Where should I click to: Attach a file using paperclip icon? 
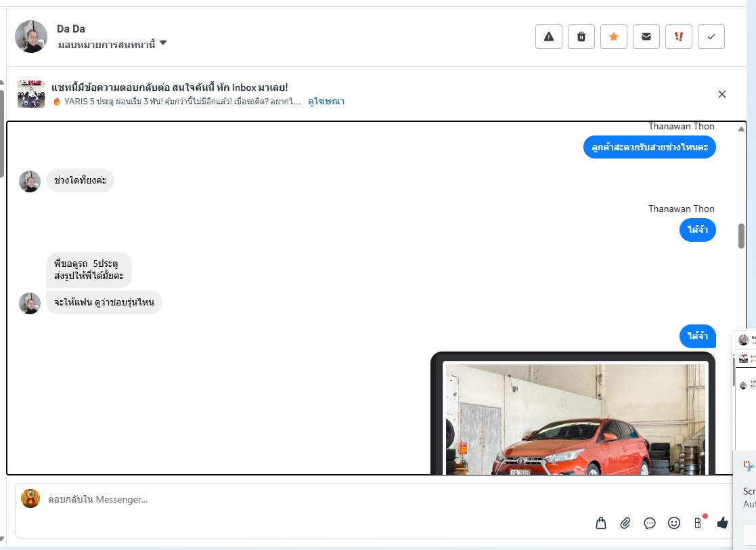tap(625, 523)
